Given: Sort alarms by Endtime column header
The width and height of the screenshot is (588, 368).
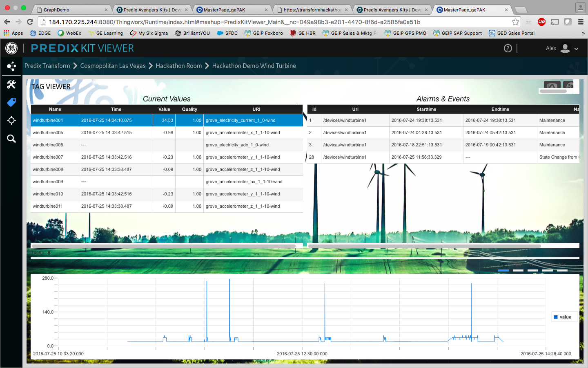Looking at the screenshot, I should tap(500, 109).
